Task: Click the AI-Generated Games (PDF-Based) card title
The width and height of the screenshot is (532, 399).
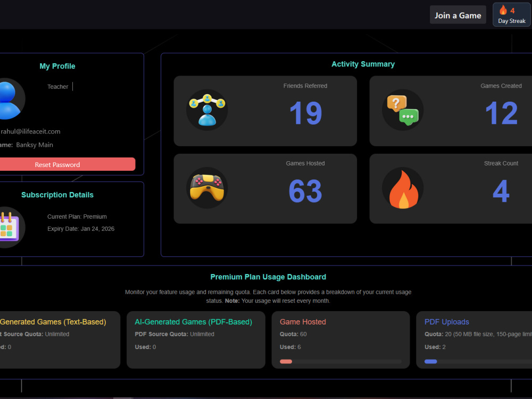Action: pos(194,322)
